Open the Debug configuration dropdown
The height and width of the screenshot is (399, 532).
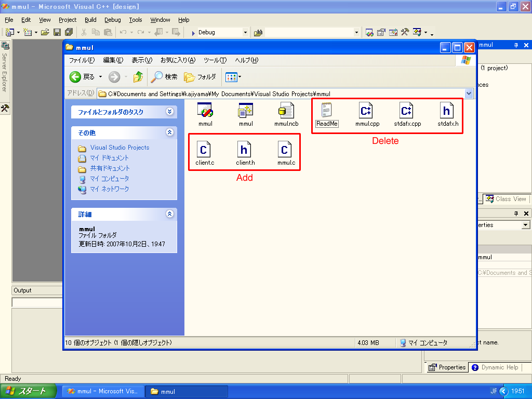[245, 33]
